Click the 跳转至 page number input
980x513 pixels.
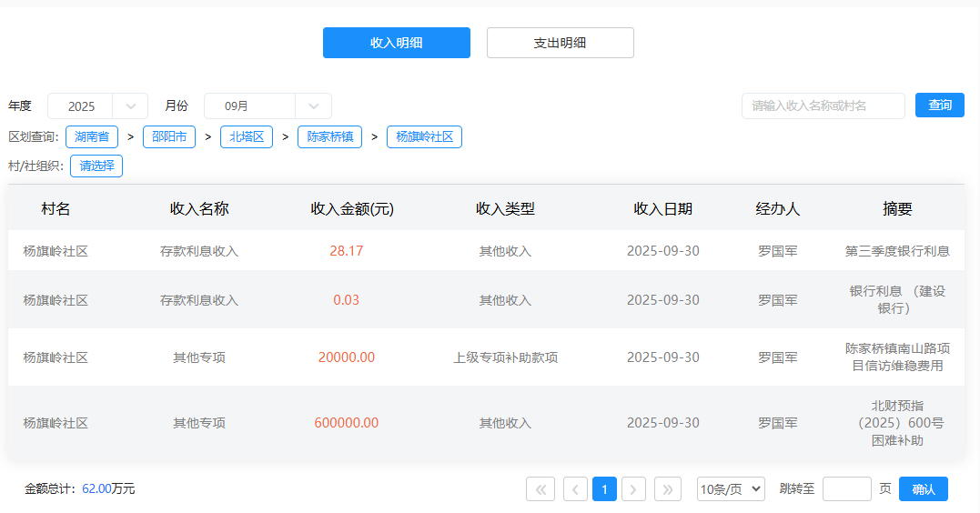(x=846, y=489)
